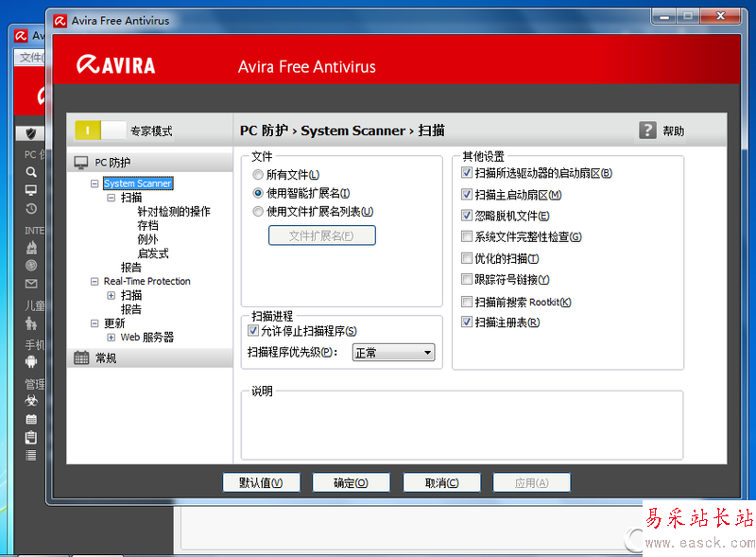Click 文件扩展名 button
The width and height of the screenshot is (756, 557).
pos(321,235)
